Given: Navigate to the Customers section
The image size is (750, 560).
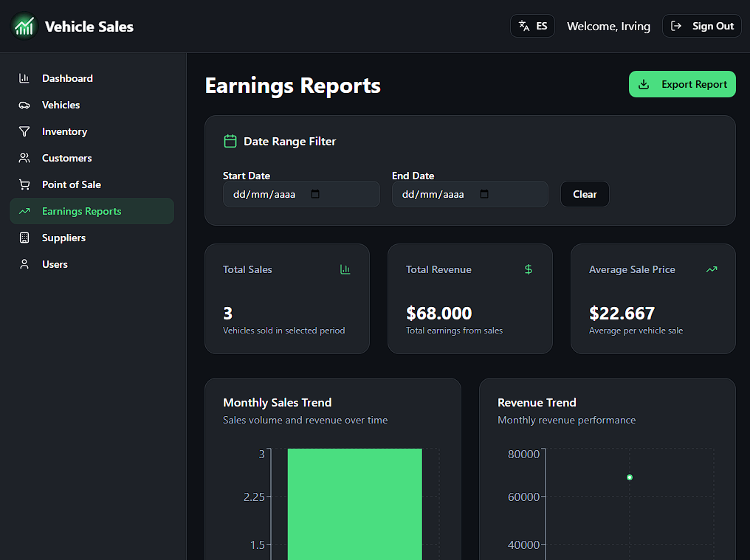Looking at the screenshot, I should pyautogui.click(x=92, y=159).
